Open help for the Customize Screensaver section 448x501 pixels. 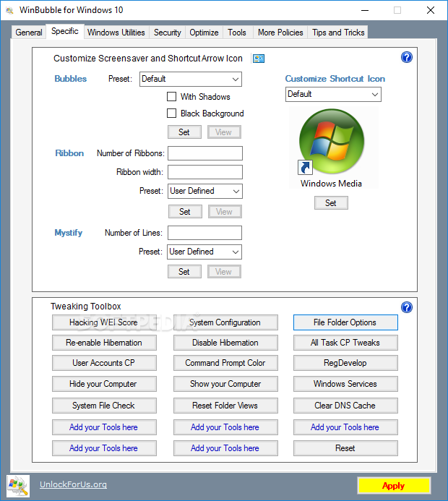click(x=407, y=58)
